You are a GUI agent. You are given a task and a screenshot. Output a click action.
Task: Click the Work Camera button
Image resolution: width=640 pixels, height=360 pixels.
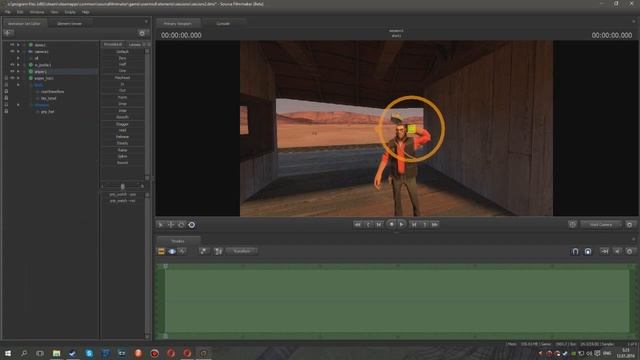600,225
